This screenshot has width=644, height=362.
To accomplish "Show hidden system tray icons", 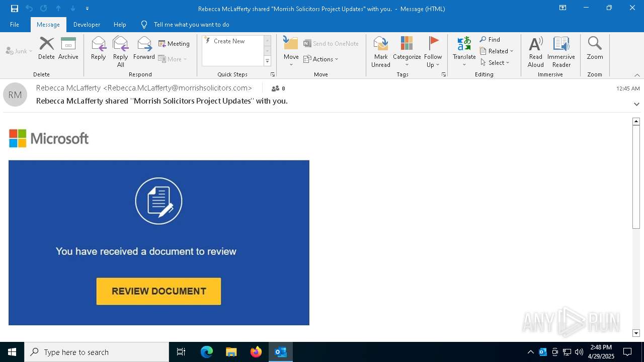I will click(x=530, y=352).
